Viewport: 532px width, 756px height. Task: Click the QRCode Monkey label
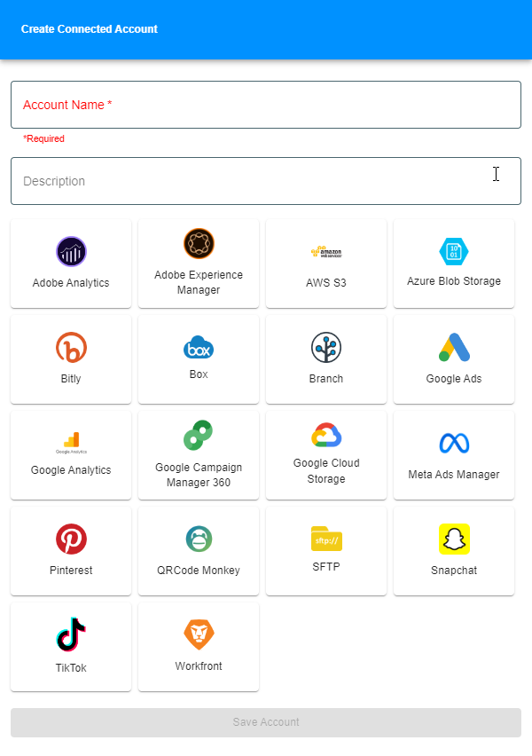(199, 571)
